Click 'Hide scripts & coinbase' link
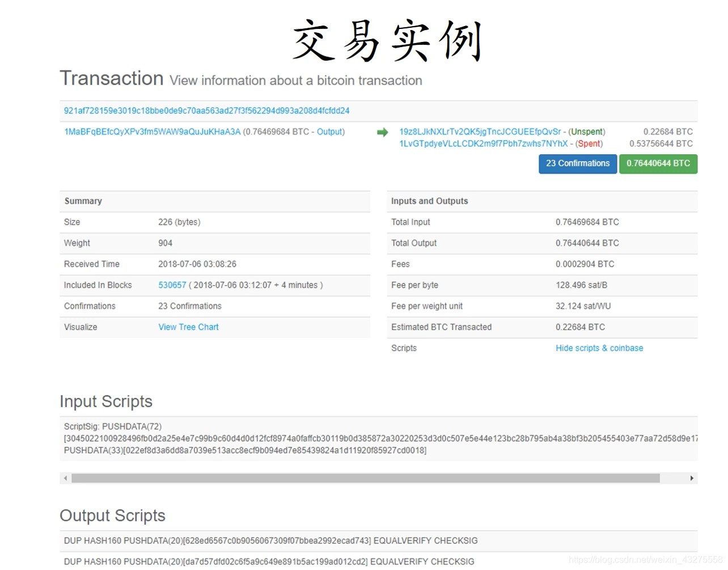This screenshot has width=728, height=570. click(x=599, y=348)
